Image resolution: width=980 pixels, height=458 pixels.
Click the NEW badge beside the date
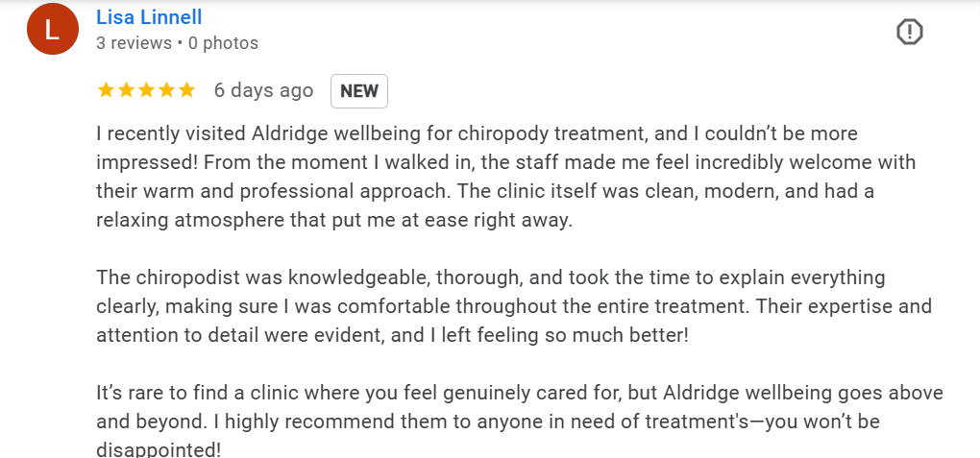click(358, 91)
